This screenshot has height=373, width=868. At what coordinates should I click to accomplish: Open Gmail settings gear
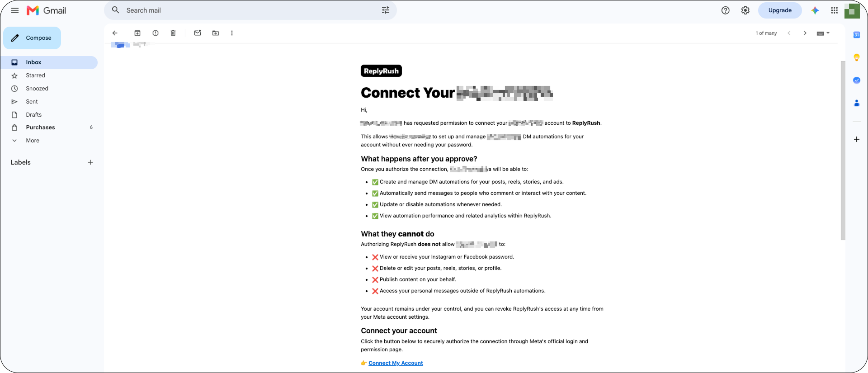[x=745, y=10]
